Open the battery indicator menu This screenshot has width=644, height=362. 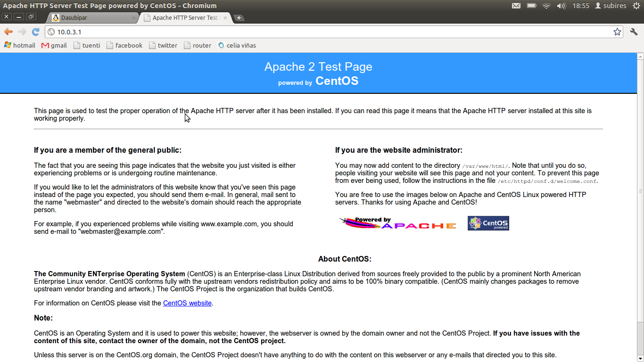click(531, 6)
